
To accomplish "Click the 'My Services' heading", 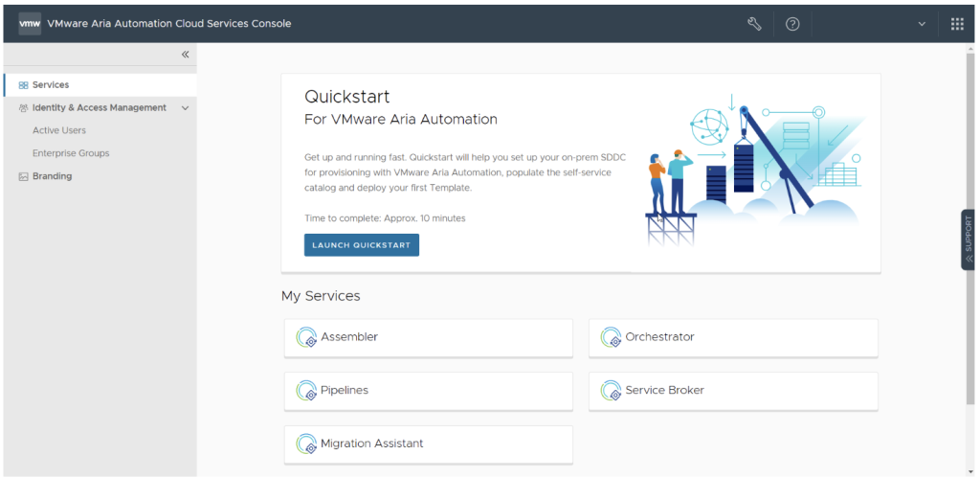I will click(321, 296).
